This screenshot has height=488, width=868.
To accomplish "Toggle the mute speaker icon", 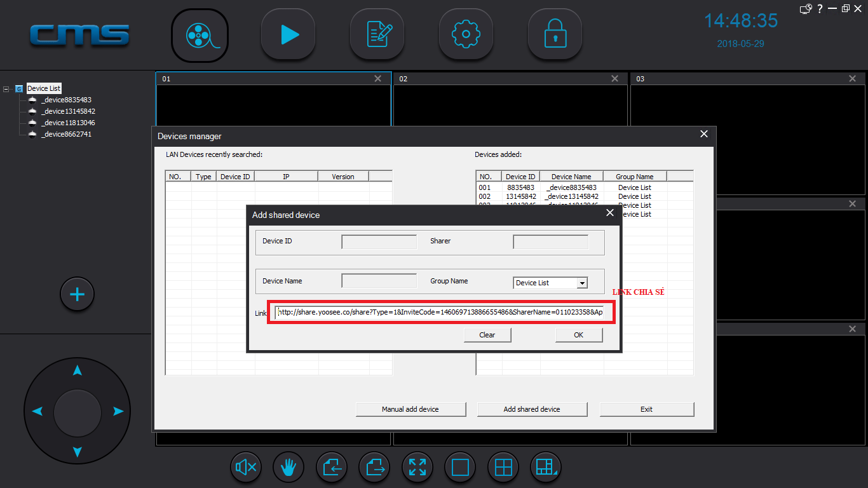I will (246, 468).
